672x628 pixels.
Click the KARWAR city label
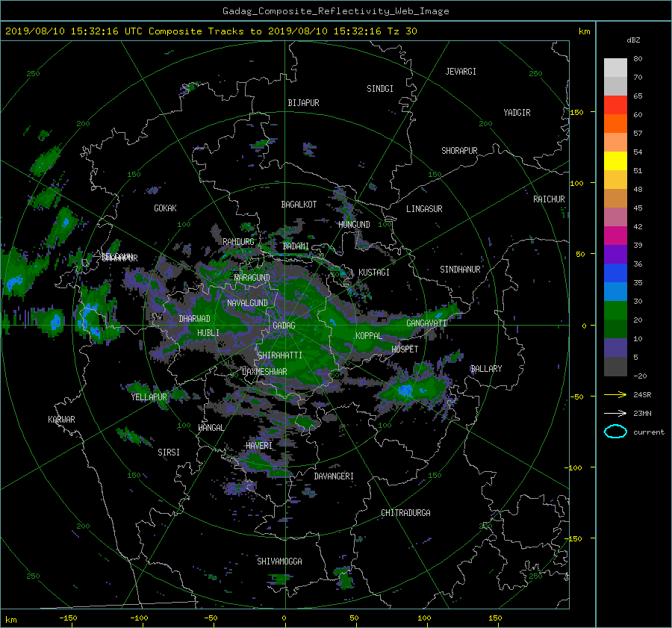click(61, 420)
